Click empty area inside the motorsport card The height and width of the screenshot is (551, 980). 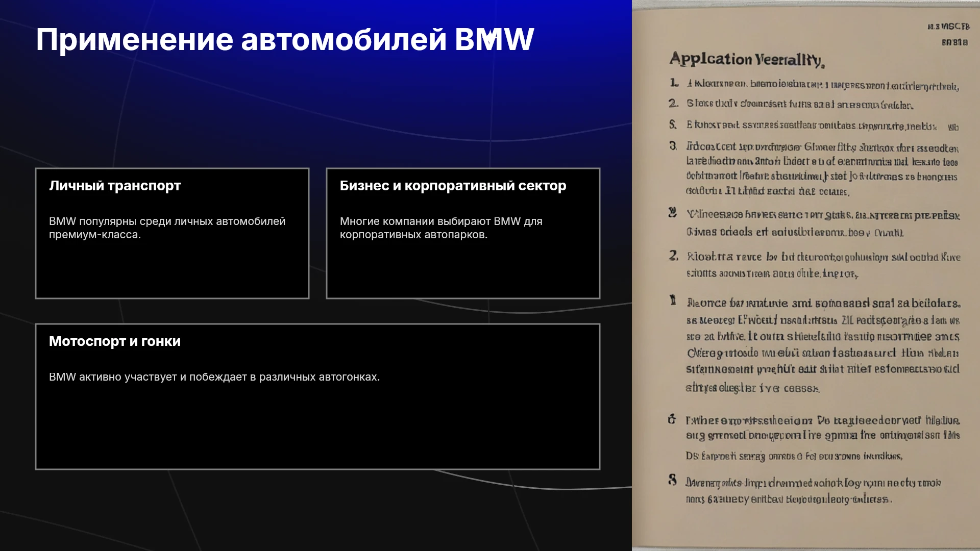pyautogui.click(x=317, y=429)
